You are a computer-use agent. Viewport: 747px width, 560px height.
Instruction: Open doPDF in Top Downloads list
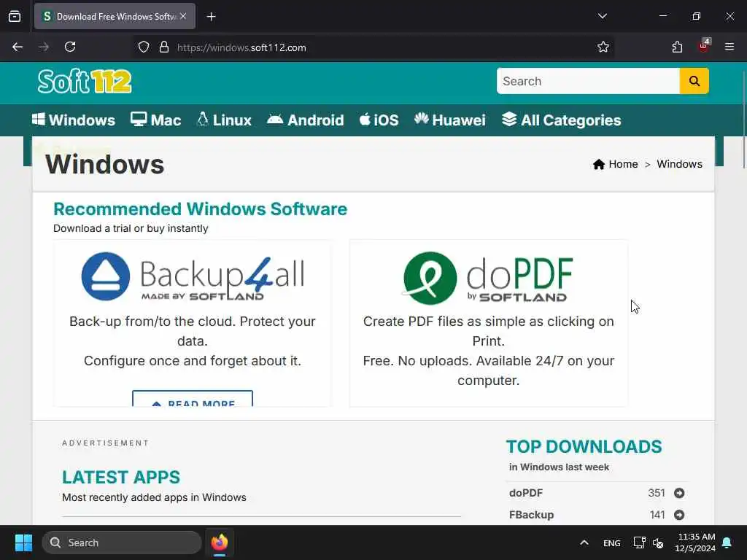pos(525,493)
